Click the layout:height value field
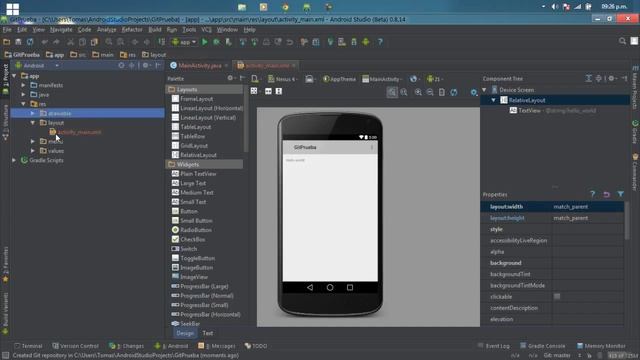 click(x=588, y=218)
